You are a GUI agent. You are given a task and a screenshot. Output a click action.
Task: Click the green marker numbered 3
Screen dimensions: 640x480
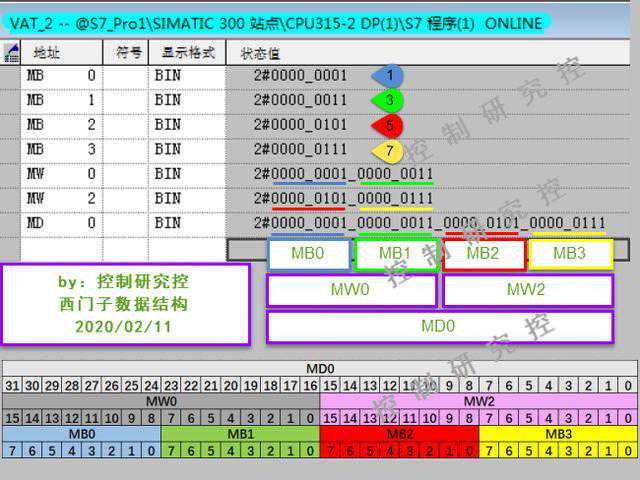coord(388,100)
